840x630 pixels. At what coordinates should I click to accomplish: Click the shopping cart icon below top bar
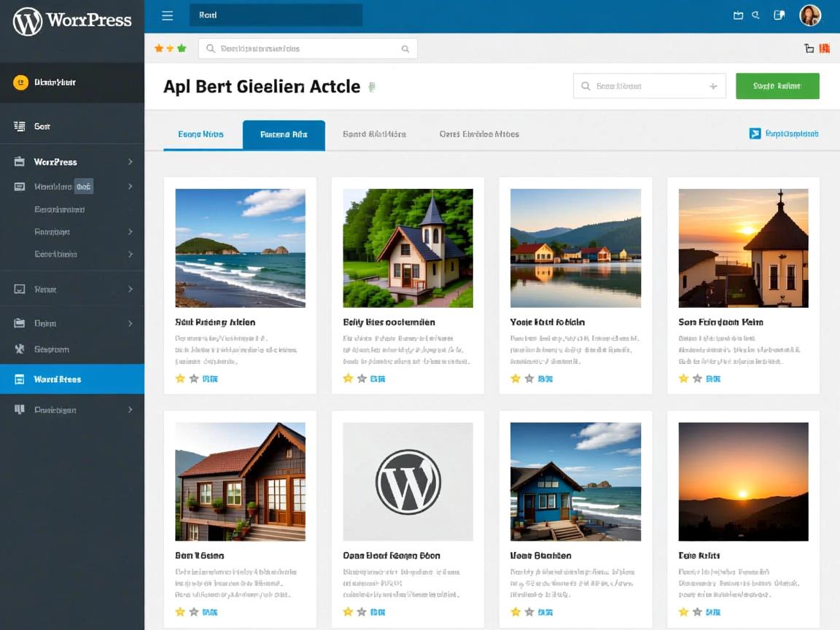point(809,49)
